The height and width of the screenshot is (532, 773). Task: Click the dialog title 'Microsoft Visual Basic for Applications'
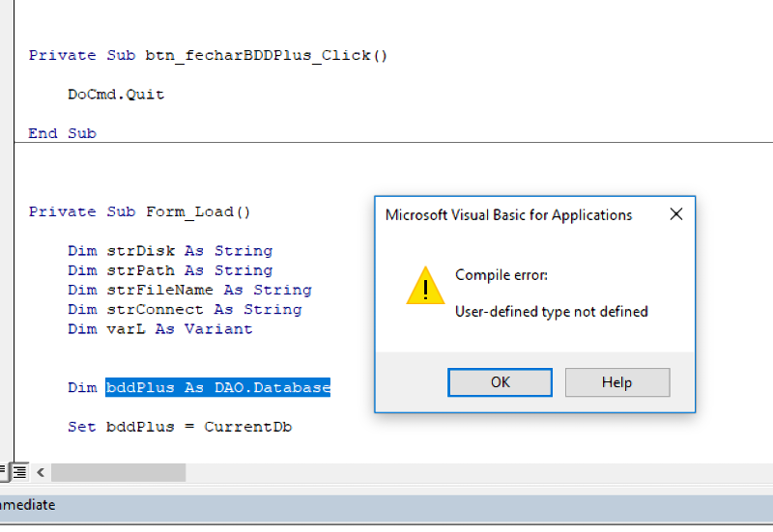tap(509, 215)
